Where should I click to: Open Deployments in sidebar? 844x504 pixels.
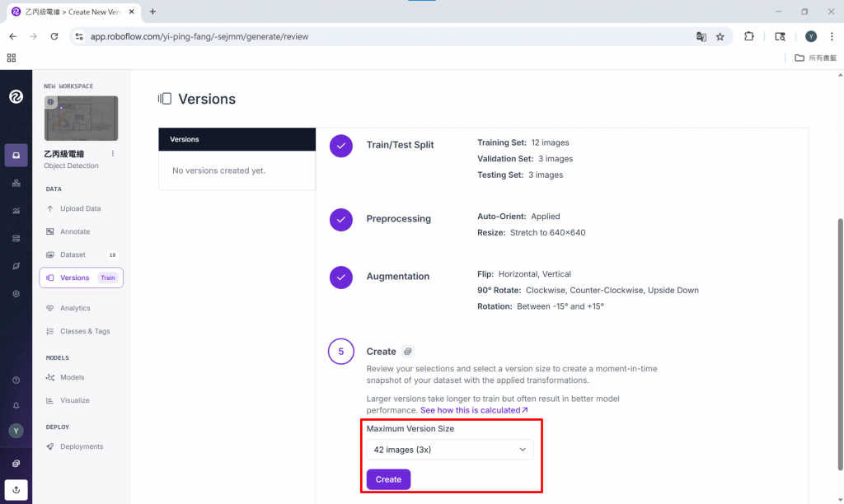(x=81, y=446)
